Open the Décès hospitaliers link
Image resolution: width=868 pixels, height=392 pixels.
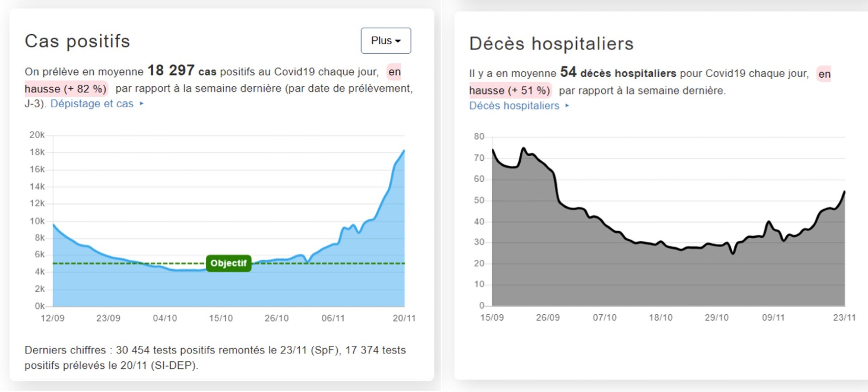pyautogui.click(x=514, y=106)
